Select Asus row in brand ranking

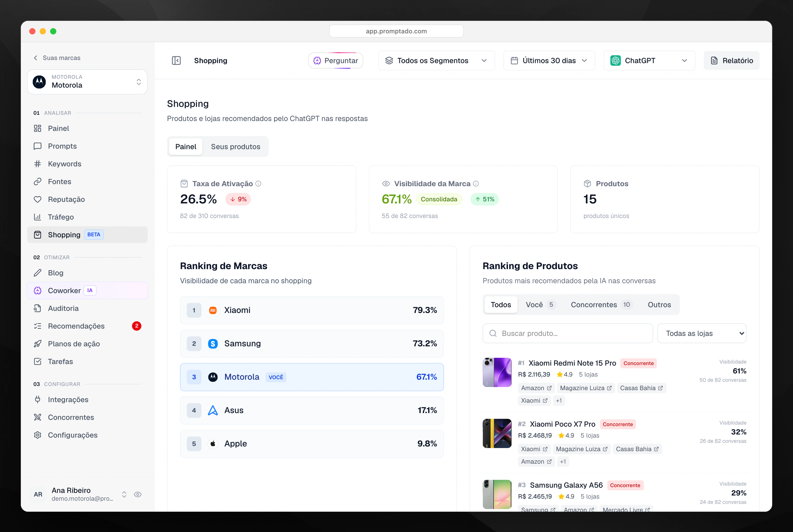point(311,410)
